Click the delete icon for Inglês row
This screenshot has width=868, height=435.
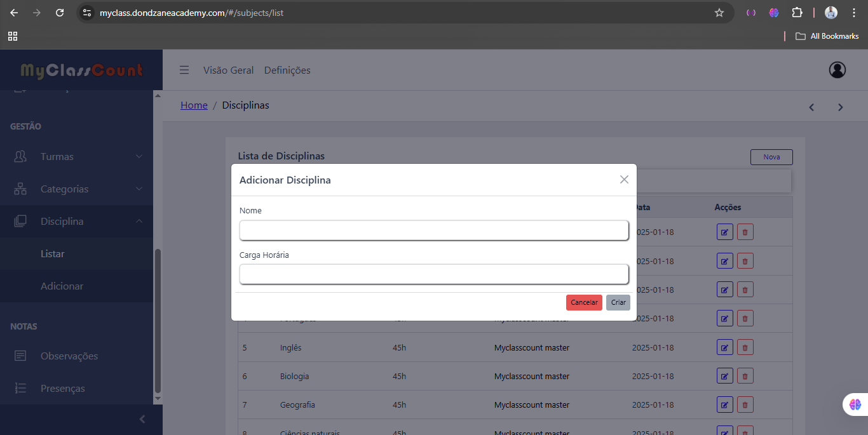pyautogui.click(x=745, y=347)
